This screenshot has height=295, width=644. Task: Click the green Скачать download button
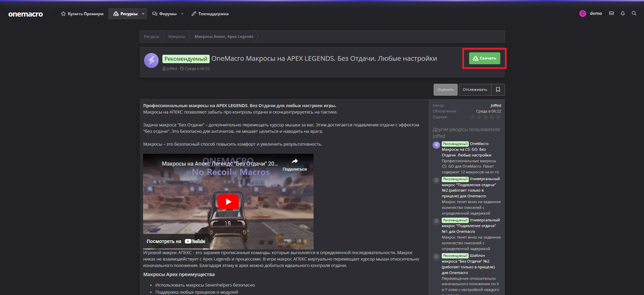484,58
